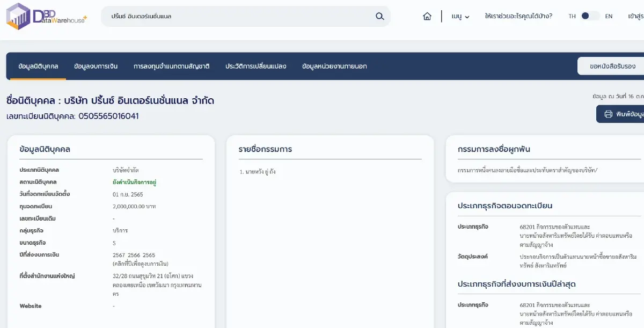The image size is (644, 328).
Task: Switch to the ข้อมูลงบการเงิน tab
Action: [96, 67]
